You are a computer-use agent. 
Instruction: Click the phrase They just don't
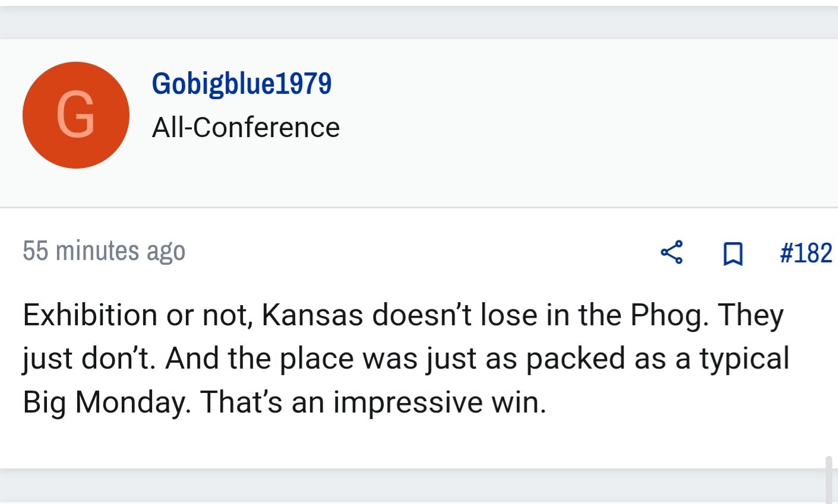(403, 337)
